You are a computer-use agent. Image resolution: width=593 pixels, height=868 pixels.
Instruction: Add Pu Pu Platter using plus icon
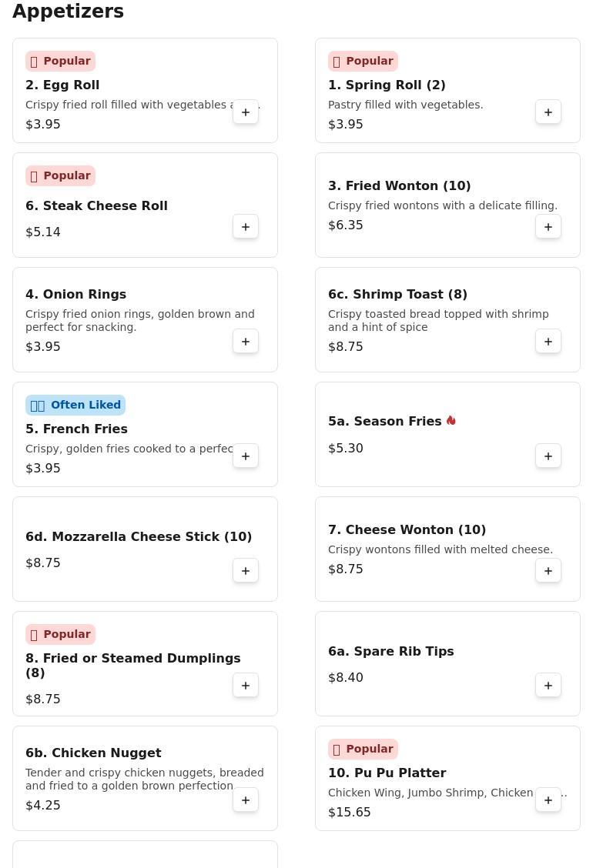coord(548,800)
